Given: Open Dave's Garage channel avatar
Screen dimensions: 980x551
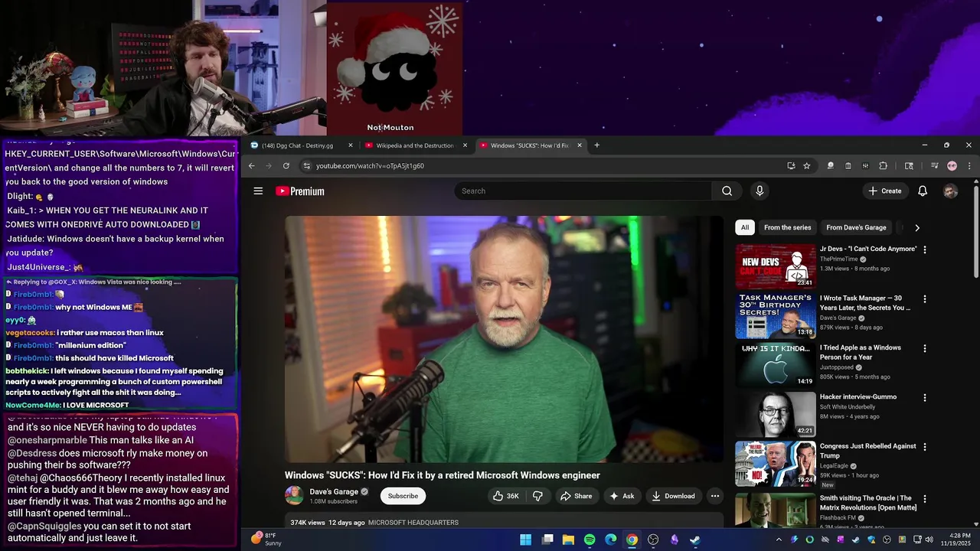Looking at the screenshot, I should click(294, 496).
